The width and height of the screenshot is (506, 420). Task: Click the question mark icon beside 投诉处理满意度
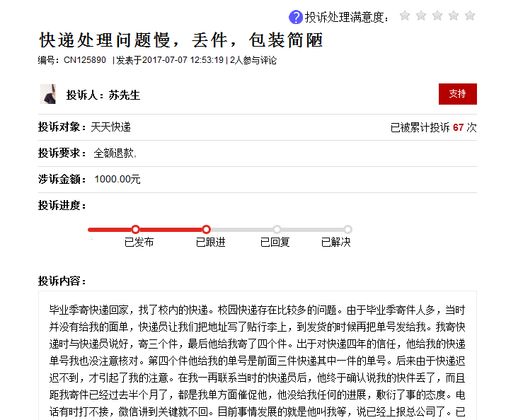tap(296, 17)
